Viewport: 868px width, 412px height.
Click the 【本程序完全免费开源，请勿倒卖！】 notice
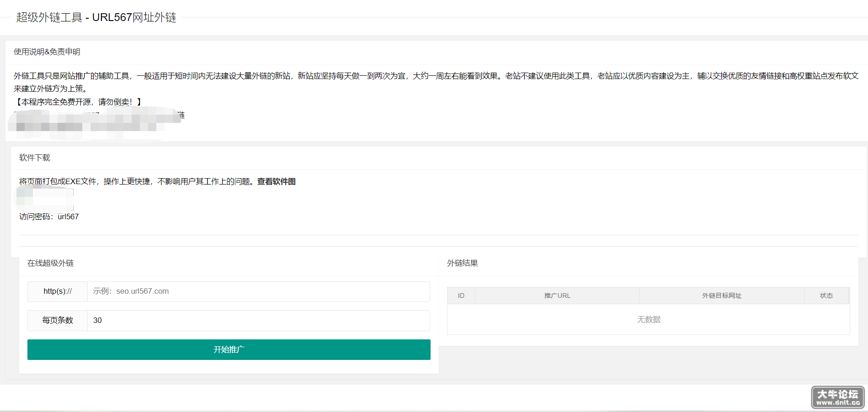[x=79, y=102]
